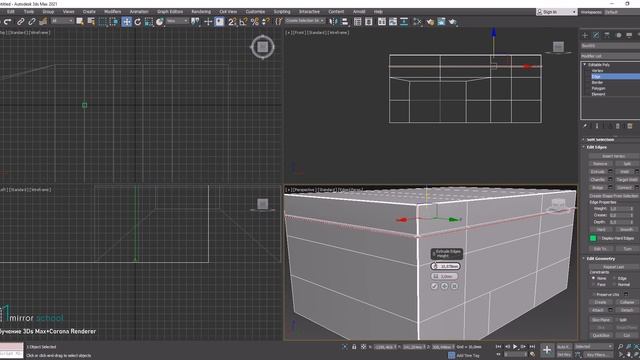The width and height of the screenshot is (640, 360).
Task: Open the Hierarchy tab in command panel
Action: (607, 36)
